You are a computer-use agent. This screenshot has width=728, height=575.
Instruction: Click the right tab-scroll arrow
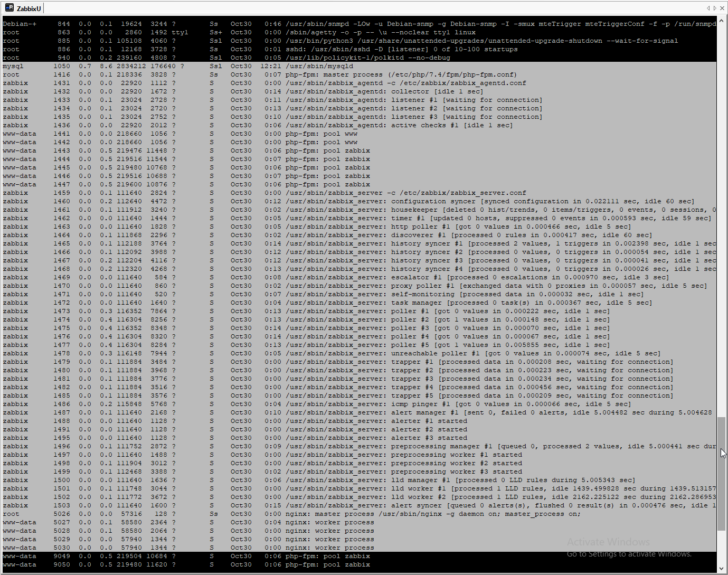pyautogui.click(x=715, y=8)
